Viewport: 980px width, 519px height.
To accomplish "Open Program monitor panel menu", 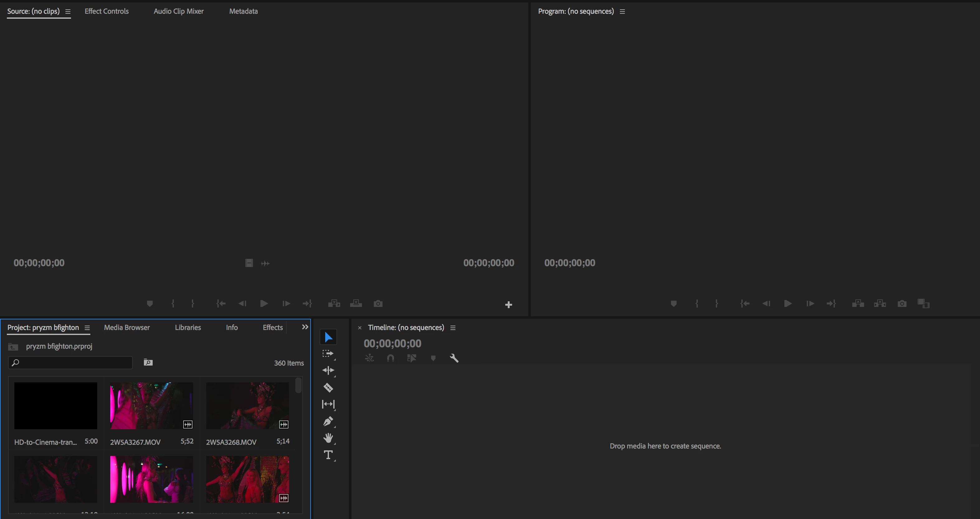I will point(622,12).
